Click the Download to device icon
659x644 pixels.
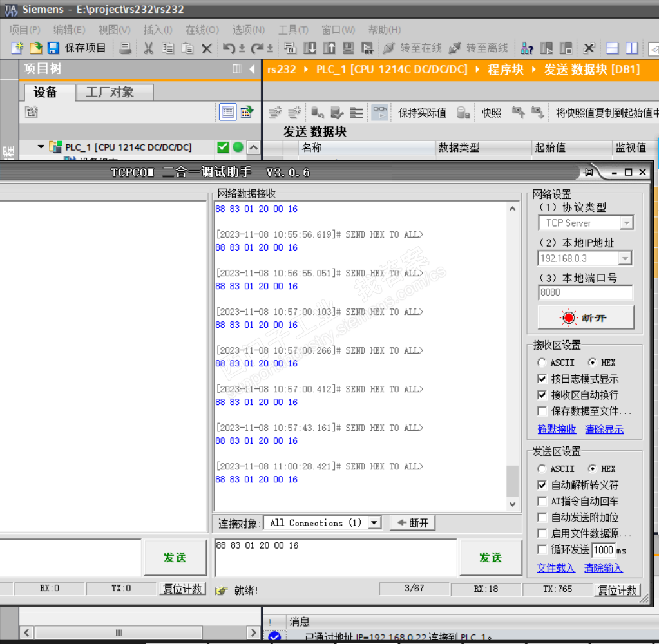(310, 48)
